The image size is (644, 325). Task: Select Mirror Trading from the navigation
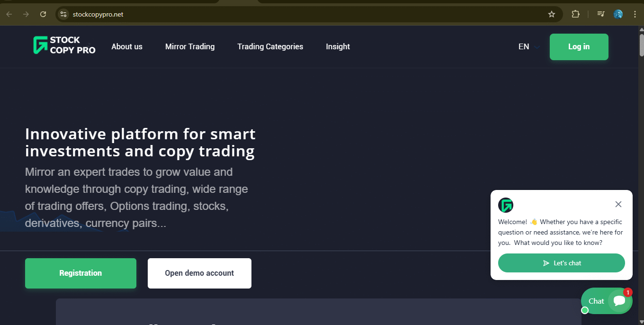tap(189, 46)
